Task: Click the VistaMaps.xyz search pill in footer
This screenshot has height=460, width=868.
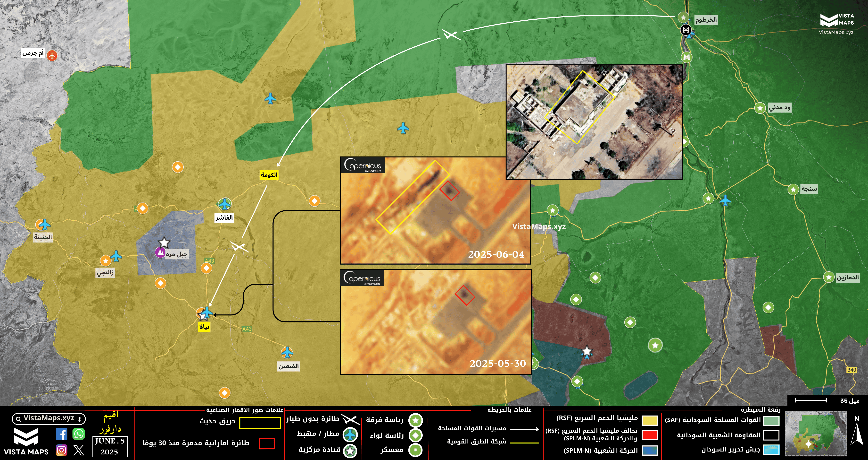Action: point(49,419)
